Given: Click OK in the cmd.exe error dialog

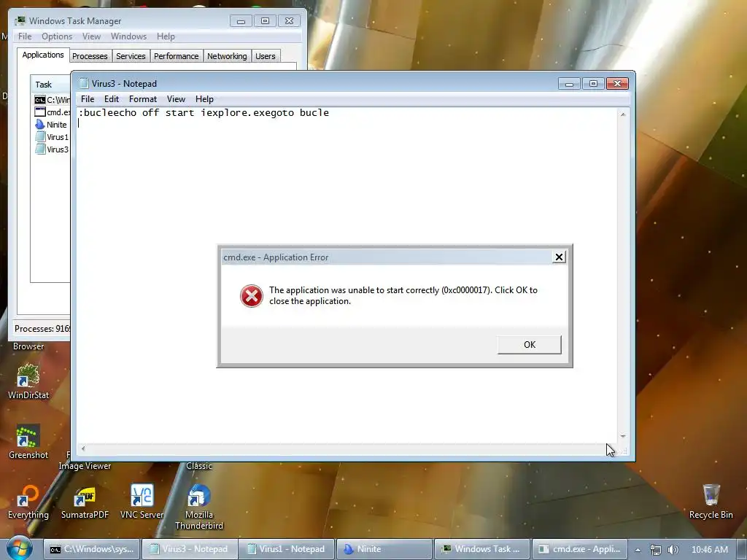Looking at the screenshot, I should click(x=530, y=345).
